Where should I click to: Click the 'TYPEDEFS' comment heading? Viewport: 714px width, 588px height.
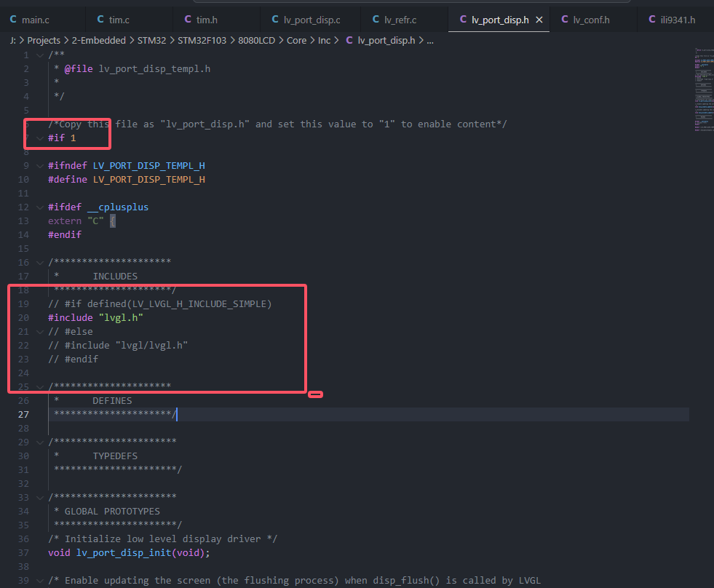[x=115, y=456]
